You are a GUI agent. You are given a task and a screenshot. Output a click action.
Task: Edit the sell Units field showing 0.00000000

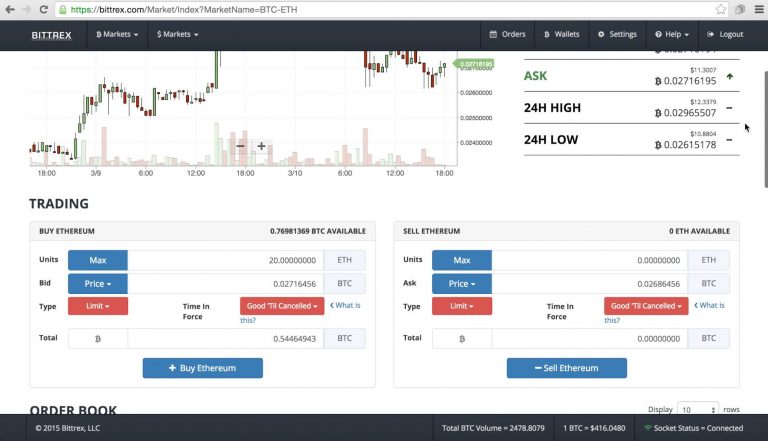pyautogui.click(x=590, y=260)
